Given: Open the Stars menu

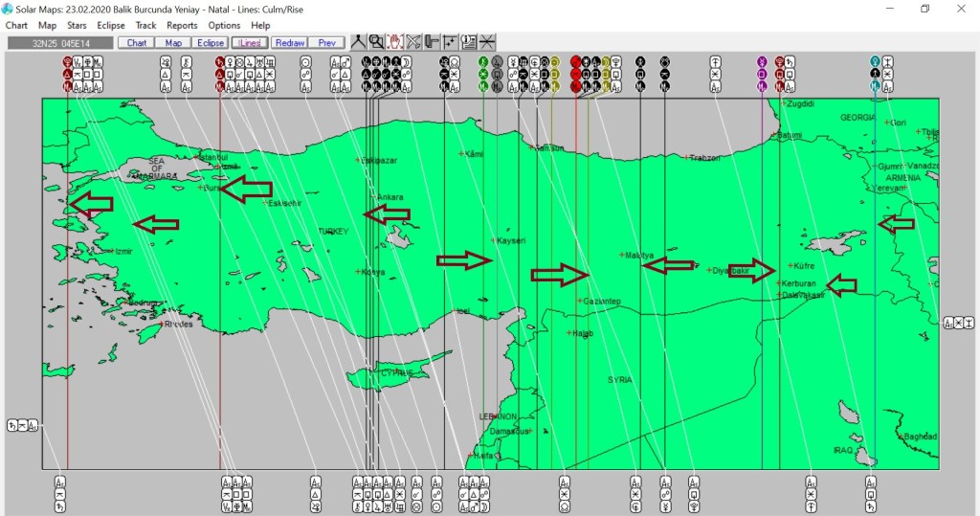Looking at the screenshot, I should tap(77, 25).
